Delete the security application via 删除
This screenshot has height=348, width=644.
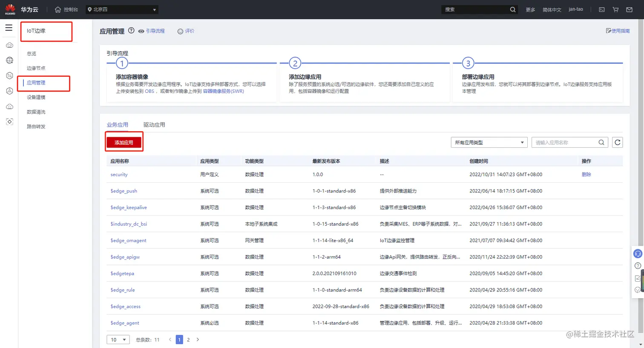click(586, 175)
